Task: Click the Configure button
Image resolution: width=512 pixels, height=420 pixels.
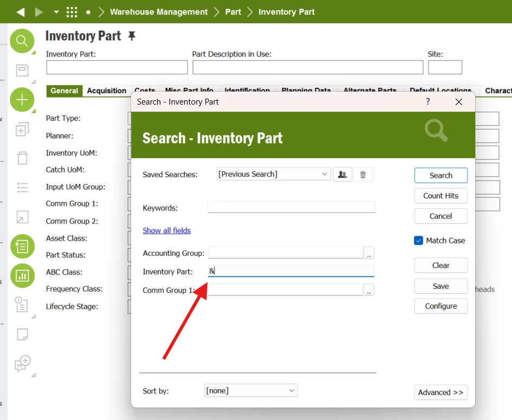Action: coord(441,306)
